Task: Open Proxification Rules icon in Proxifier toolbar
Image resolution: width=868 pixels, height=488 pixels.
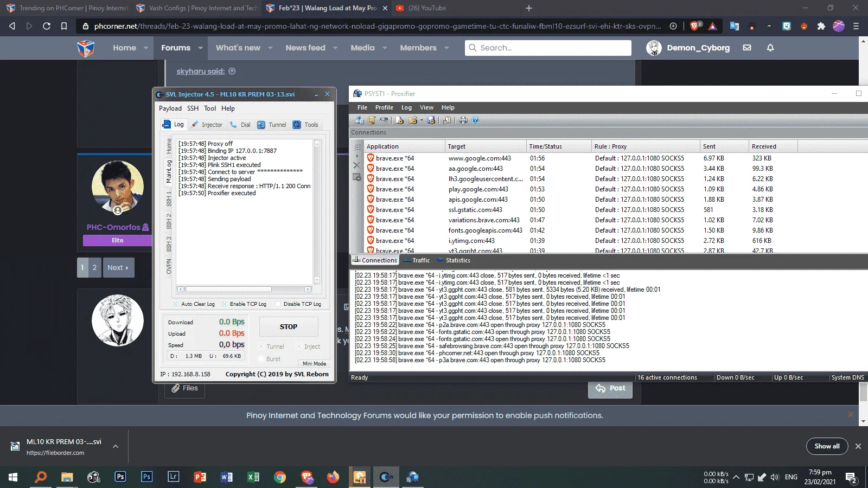Action: coord(372,120)
